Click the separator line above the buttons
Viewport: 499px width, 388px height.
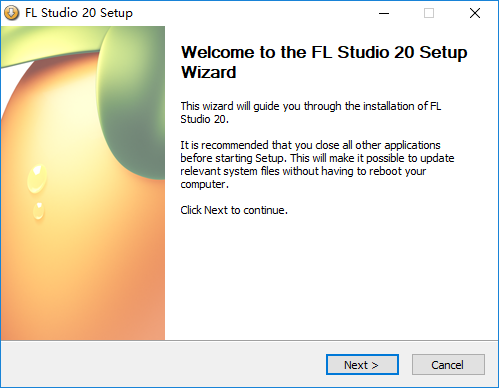249,340
